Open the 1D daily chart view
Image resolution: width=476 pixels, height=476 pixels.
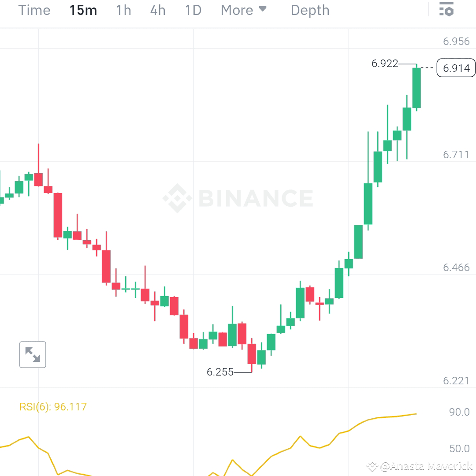point(192,10)
